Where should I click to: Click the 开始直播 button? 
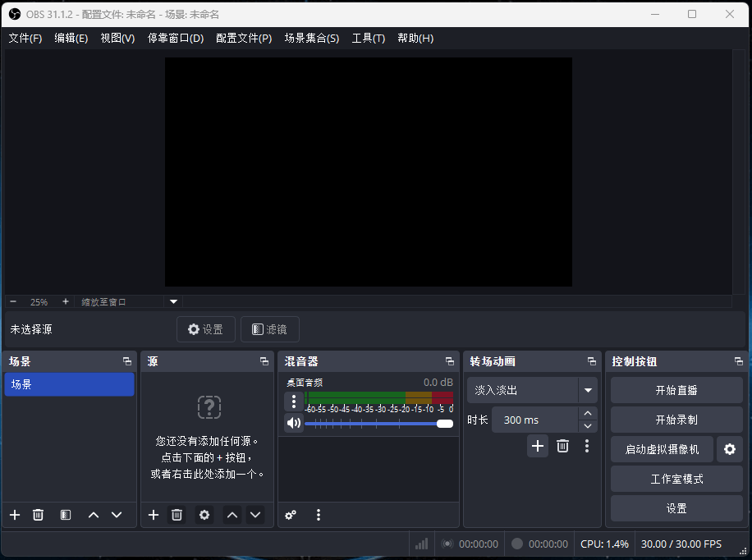point(676,390)
